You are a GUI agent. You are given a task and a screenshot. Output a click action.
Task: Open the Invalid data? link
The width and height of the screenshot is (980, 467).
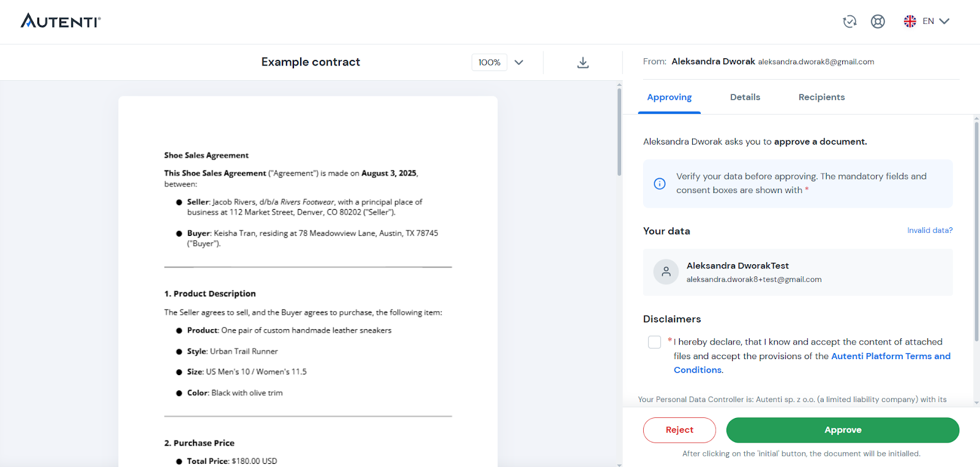929,230
